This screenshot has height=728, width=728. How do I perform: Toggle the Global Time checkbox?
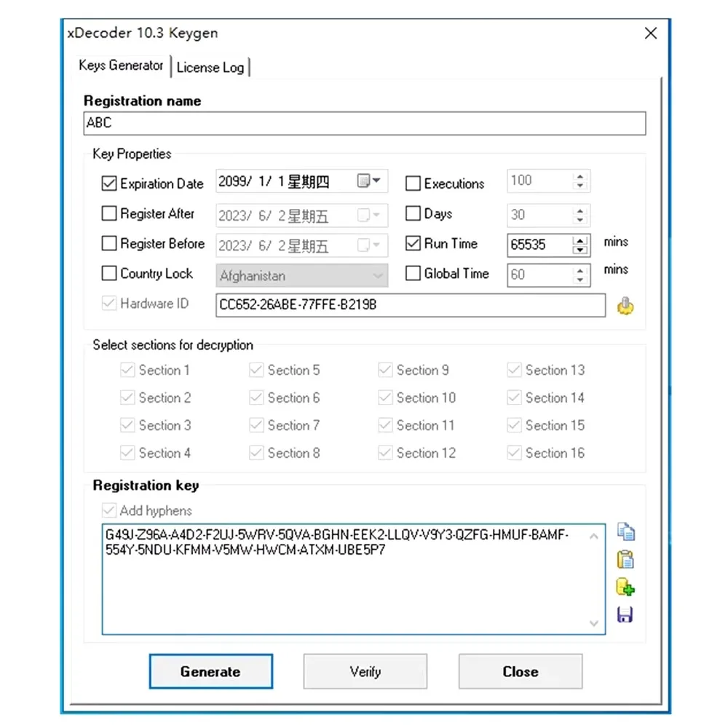tap(413, 274)
